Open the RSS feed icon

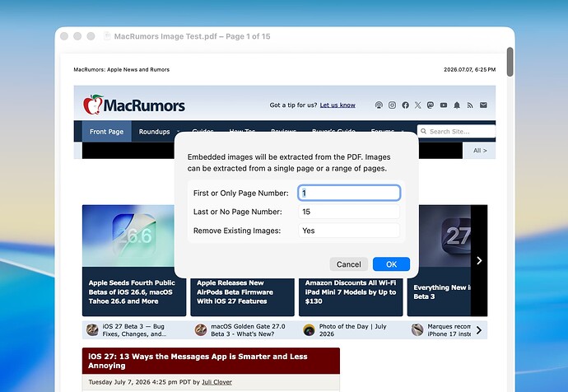click(470, 105)
